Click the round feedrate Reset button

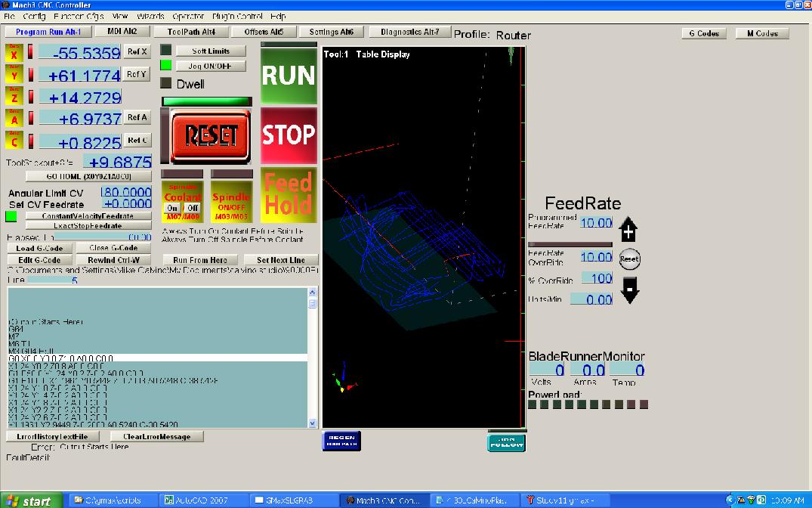(630, 259)
